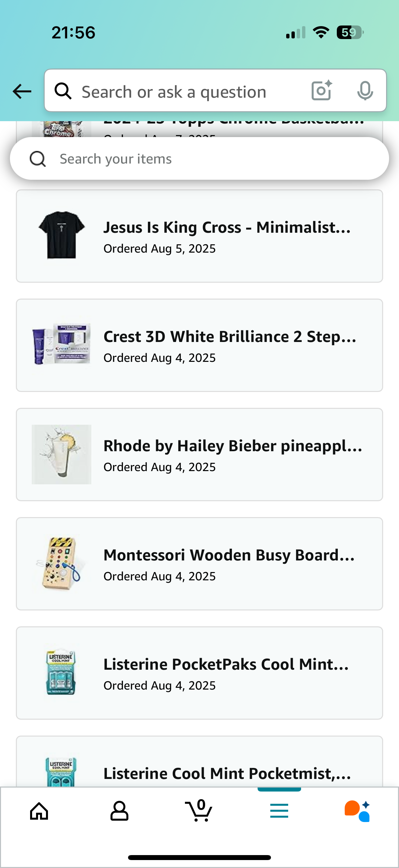Tap the wooden busy board thumbnail

[x=62, y=563]
